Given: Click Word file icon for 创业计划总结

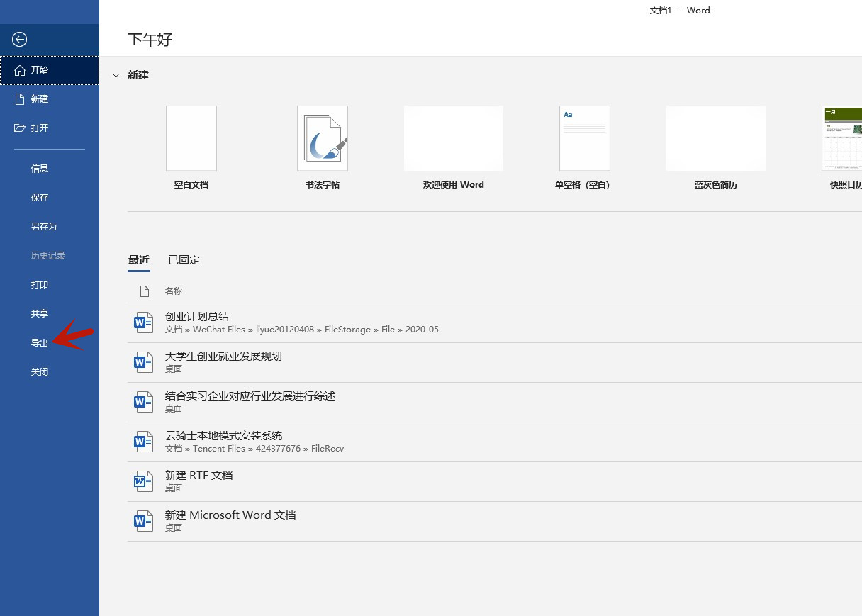Looking at the screenshot, I should 143,323.
